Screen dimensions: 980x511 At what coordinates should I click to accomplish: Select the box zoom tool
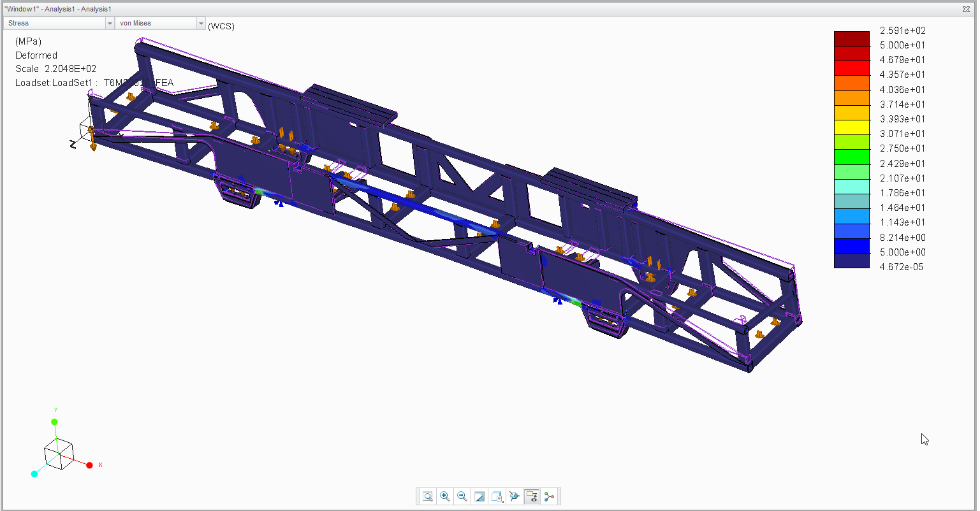[427, 496]
